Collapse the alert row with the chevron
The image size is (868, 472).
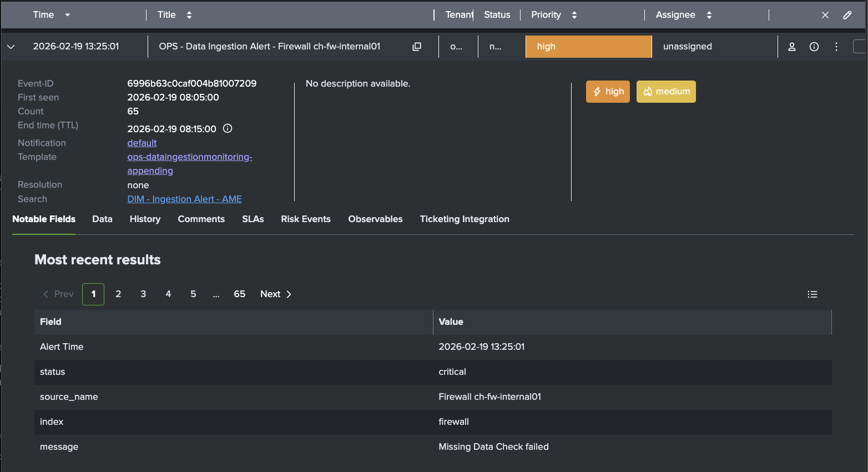point(11,47)
